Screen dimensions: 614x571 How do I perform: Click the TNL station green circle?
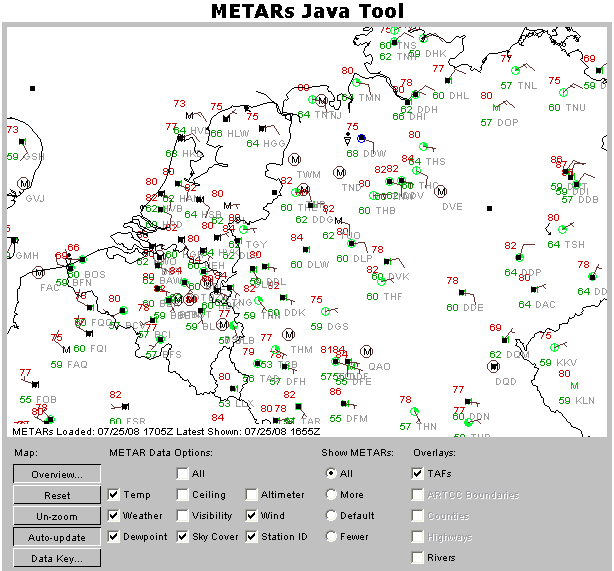[517, 71]
